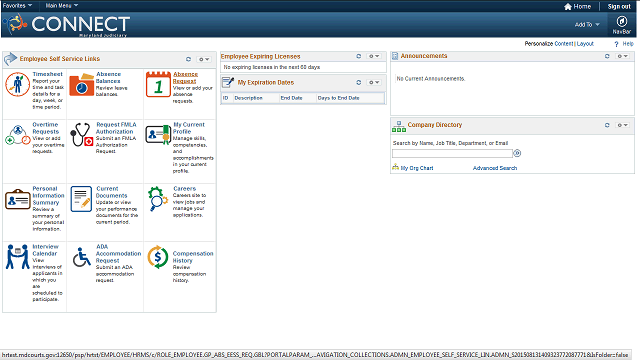Image resolution: width=640 pixels, height=360 pixels.
Task: Open the Overtime Requests link
Action: (45, 128)
